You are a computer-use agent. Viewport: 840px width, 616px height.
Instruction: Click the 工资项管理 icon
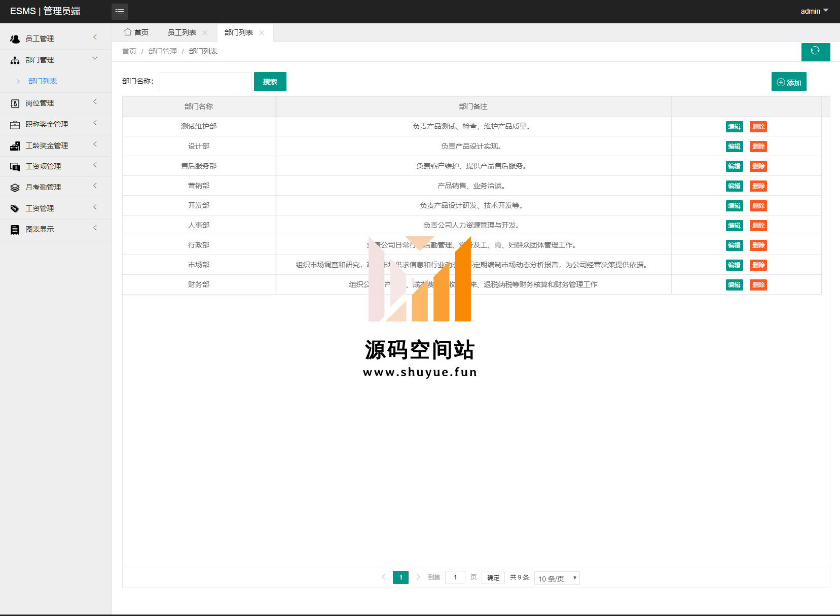[x=15, y=166]
